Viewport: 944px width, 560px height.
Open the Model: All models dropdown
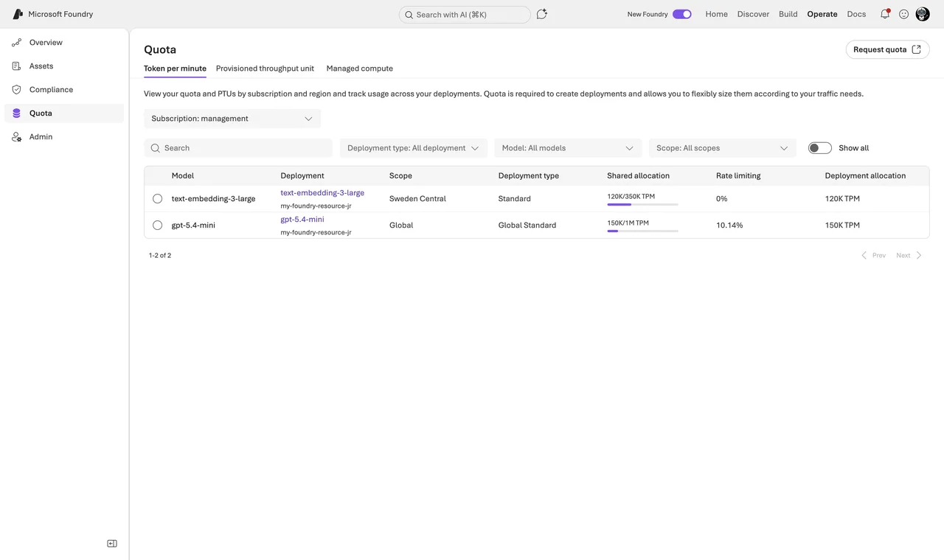tap(568, 148)
